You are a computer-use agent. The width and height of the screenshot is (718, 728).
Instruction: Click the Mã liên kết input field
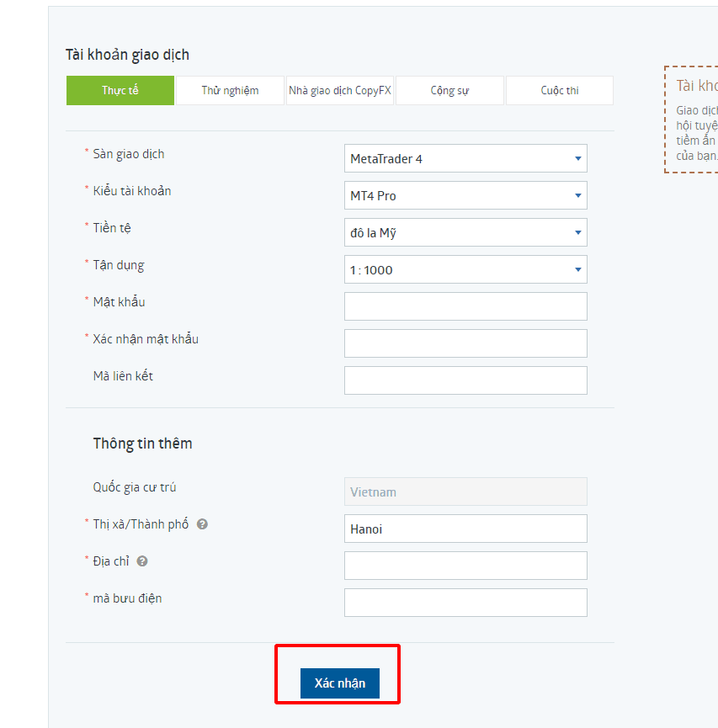465,380
